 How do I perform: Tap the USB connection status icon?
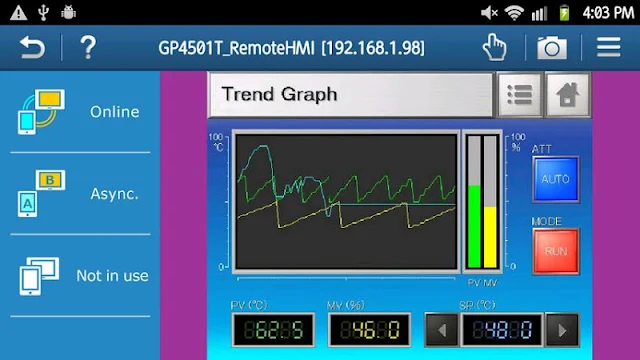tap(44, 13)
